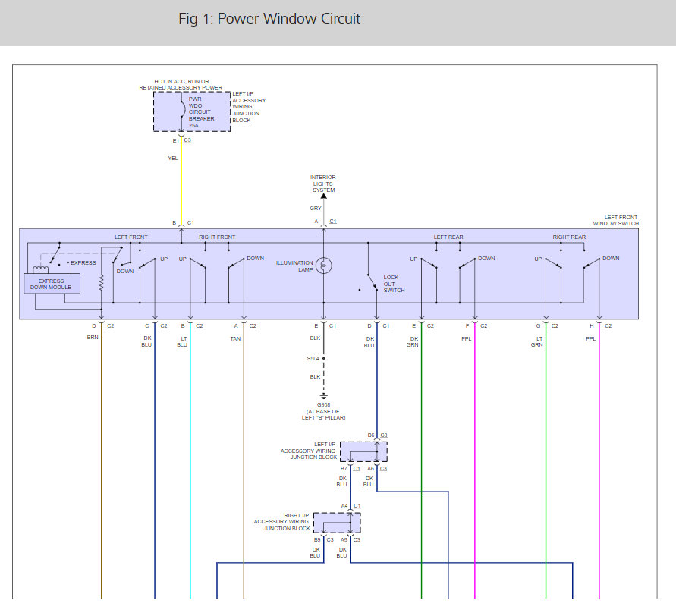Click the LT GRN wire label
Screen dimensions: 676x616
pyautogui.click(x=536, y=342)
